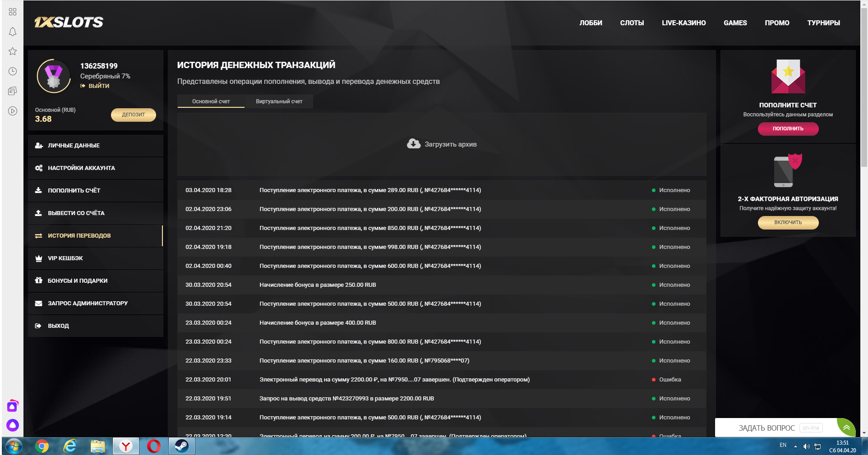
Task: Open VIP КЕШБЭК menu item
Action: coord(96,258)
